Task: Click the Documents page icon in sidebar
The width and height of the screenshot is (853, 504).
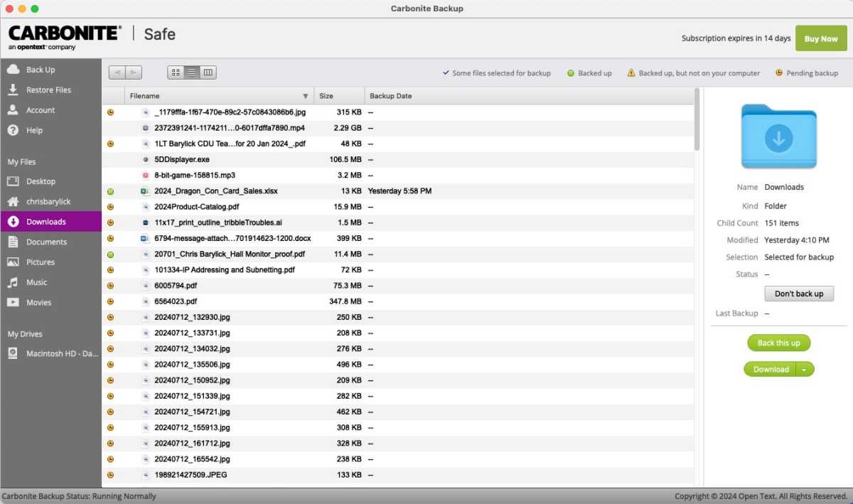Action: (13, 242)
